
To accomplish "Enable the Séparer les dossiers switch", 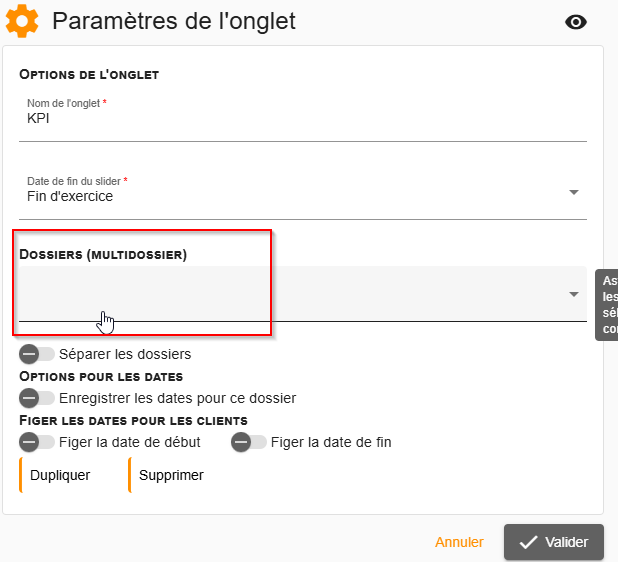I will [36, 354].
